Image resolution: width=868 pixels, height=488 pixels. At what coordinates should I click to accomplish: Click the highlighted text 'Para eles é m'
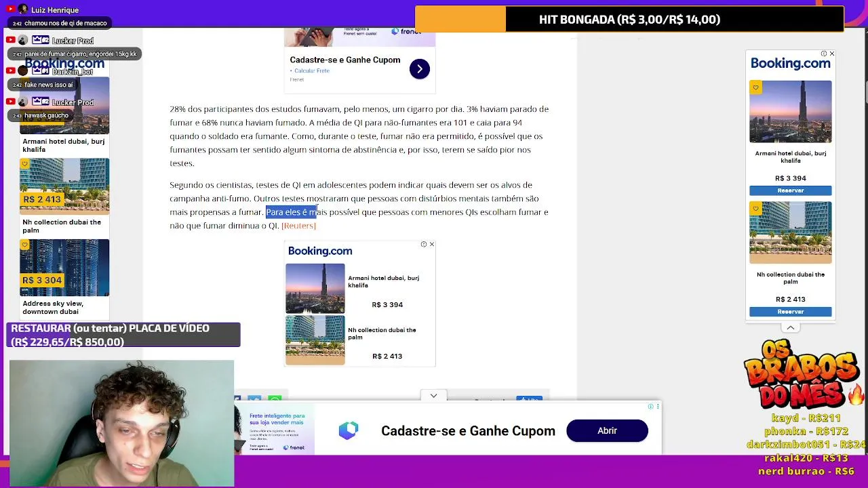point(291,212)
